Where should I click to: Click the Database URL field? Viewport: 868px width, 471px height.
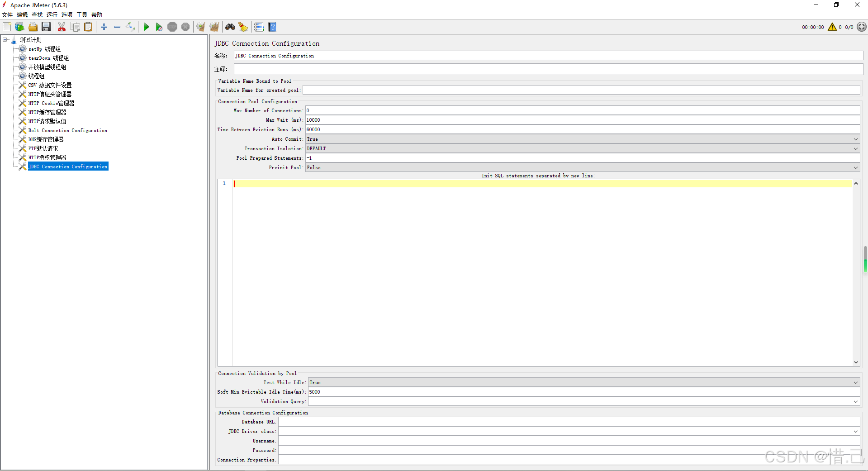(x=569, y=422)
